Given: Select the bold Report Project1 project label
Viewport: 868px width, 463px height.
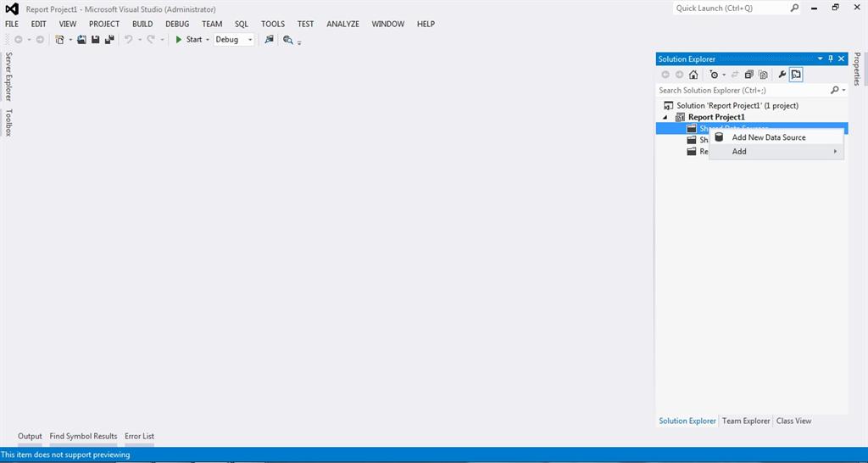Looking at the screenshot, I should (716, 117).
